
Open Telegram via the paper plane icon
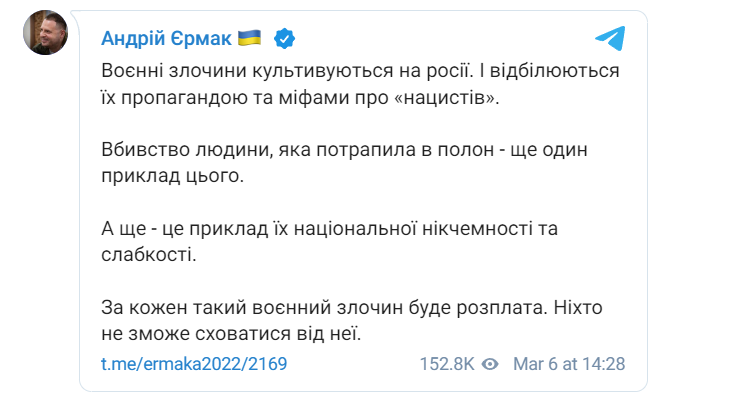point(610,38)
